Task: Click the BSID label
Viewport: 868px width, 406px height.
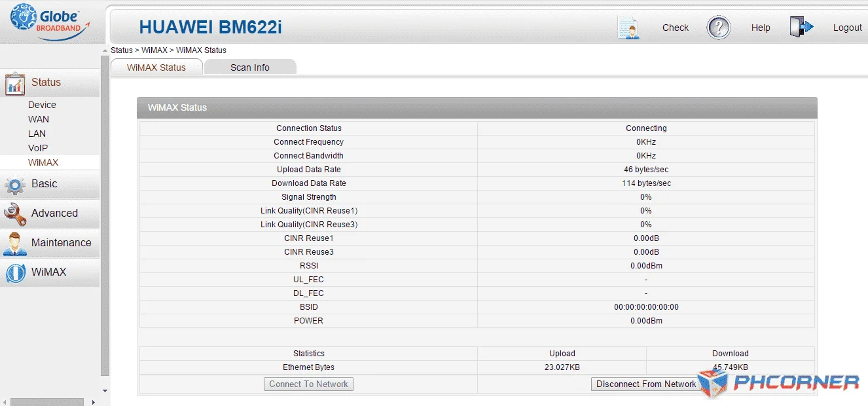Action: pyautogui.click(x=309, y=307)
